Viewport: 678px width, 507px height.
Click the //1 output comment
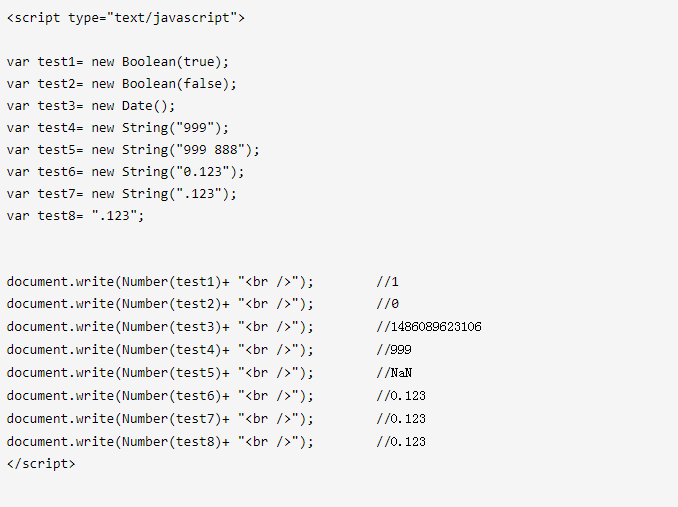pyautogui.click(x=388, y=281)
